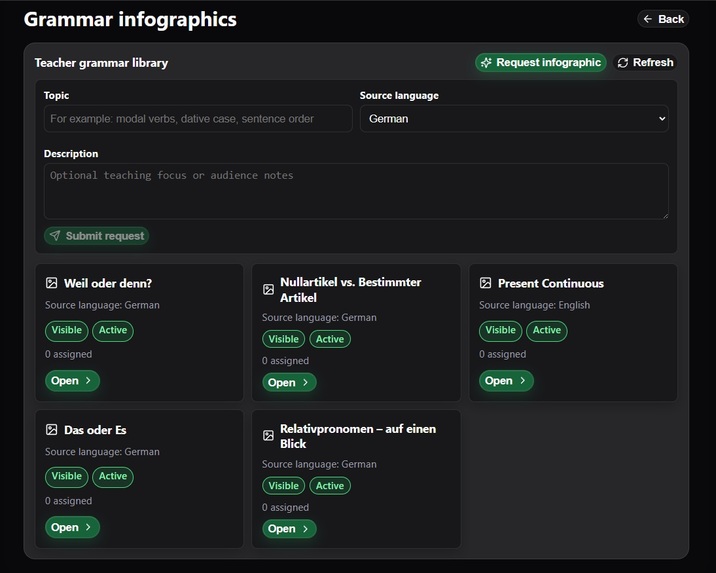
Task: Click chevron on Relativpronomen Open button
Action: pos(305,529)
